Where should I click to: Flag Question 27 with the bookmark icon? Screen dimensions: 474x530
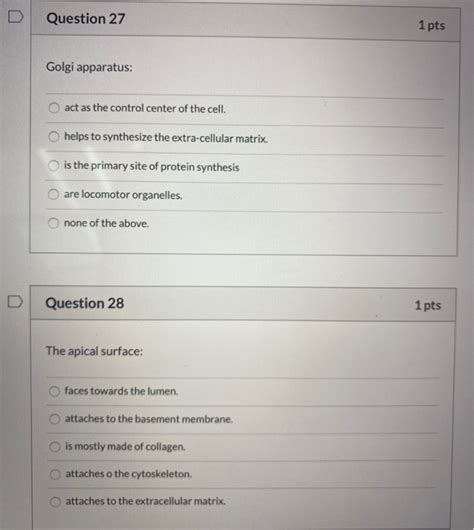pos(16,17)
